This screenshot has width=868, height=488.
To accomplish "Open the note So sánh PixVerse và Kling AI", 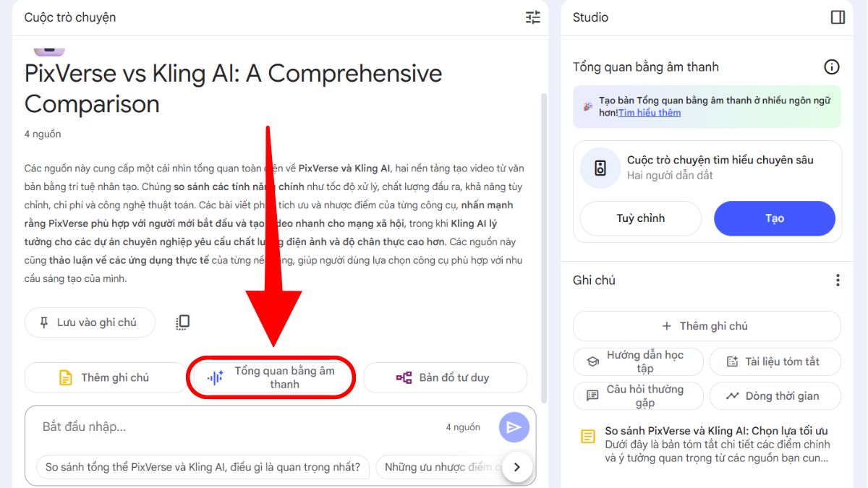I will click(707, 444).
